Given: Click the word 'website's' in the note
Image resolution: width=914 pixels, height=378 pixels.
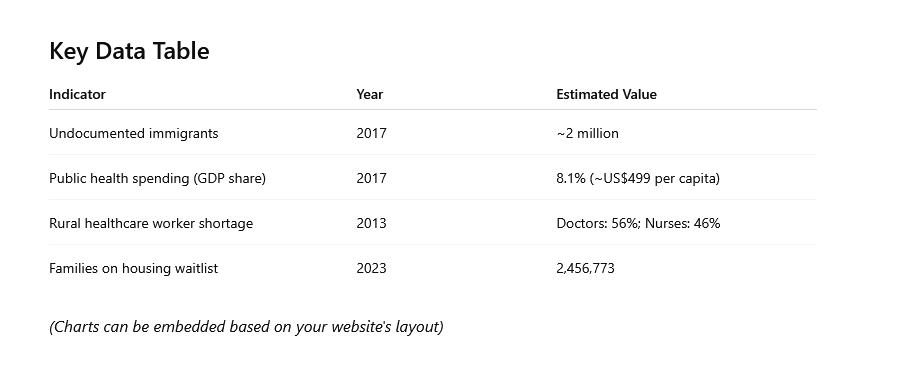Looking at the screenshot, I should tap(361, 327).
